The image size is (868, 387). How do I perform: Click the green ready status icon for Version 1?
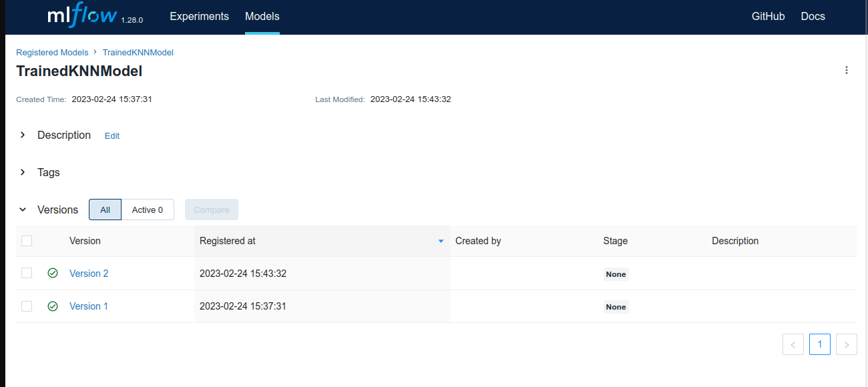click(x=53, y=306)
